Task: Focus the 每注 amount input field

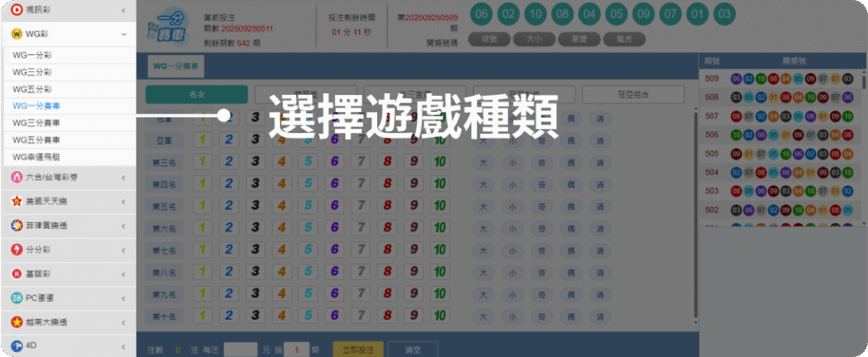Action: 240,350
